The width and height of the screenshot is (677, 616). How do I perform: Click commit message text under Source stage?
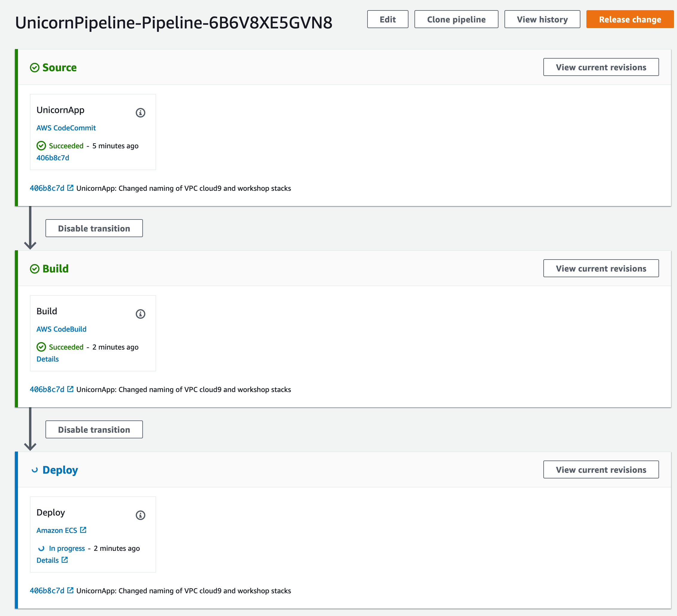coord(184,188)
